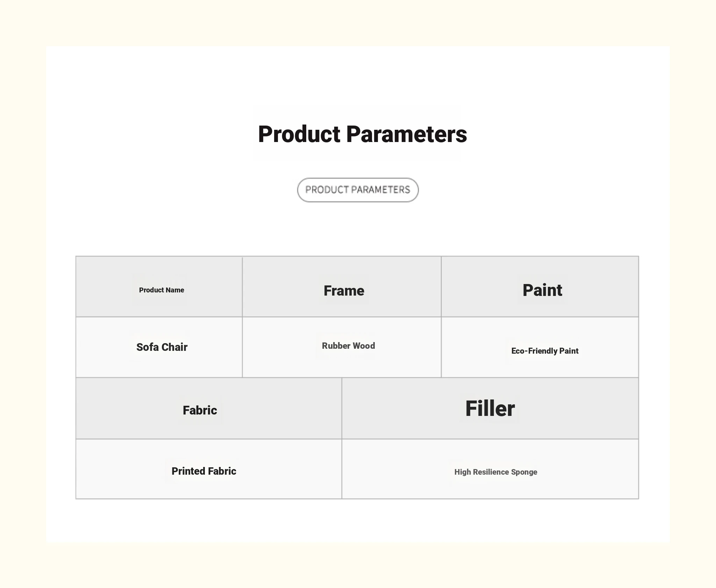The image size is (716, 588).
Task: Click the High Resilience Sponge cell
Action: (x=495, y=472)
